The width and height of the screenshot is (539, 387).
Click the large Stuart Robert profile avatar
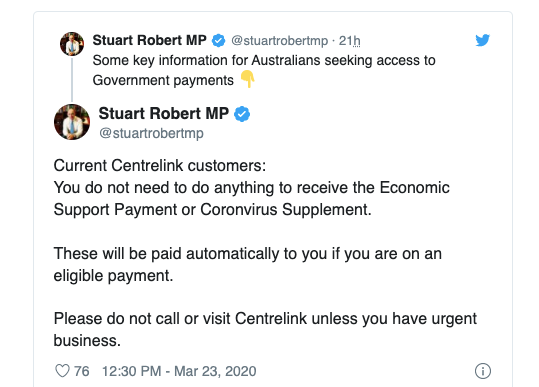coord(72,122)
